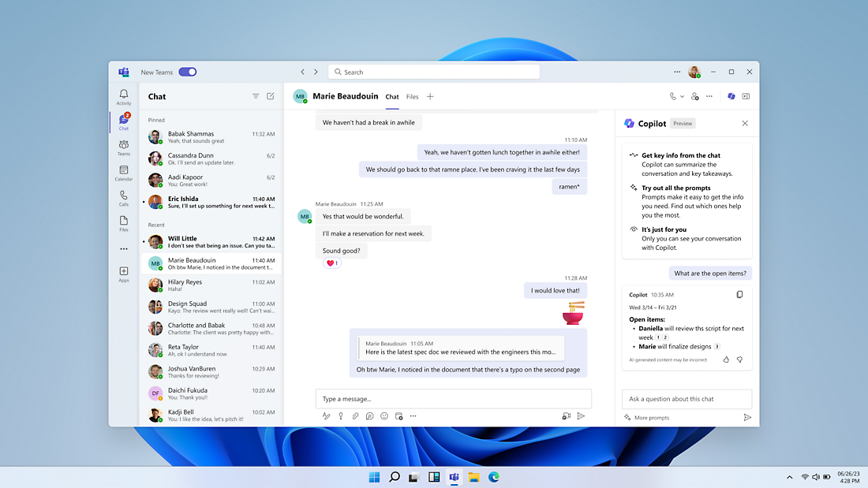Screen dimensions: 868x488
Task: Add people to the chat
Action: [x=694, y=95]
